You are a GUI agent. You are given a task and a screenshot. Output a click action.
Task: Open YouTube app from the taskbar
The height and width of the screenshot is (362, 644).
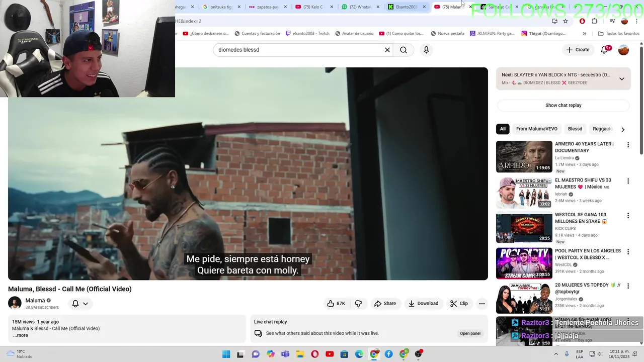click(x=330, y=354)
